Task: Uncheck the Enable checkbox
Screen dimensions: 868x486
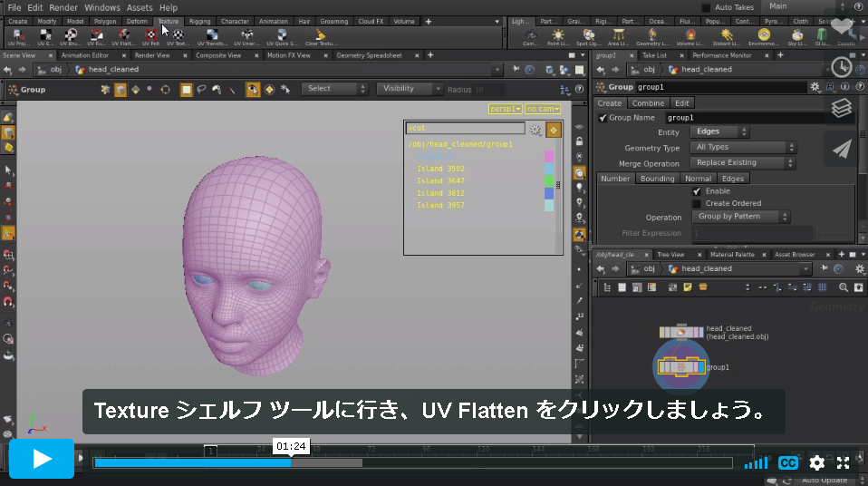Action: (697, 191)
